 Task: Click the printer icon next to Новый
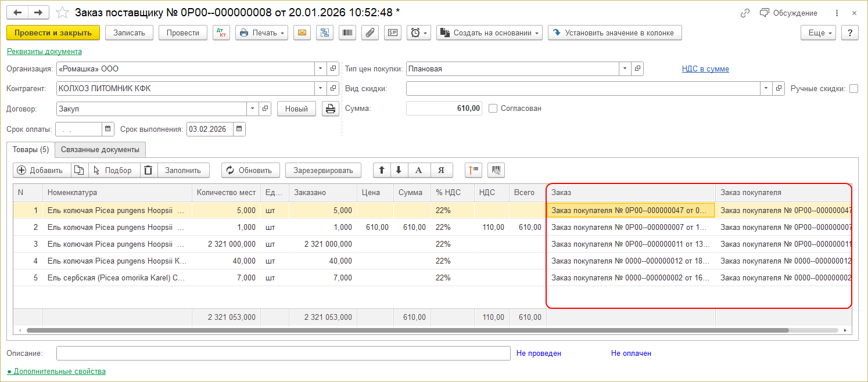coord(330,109)
